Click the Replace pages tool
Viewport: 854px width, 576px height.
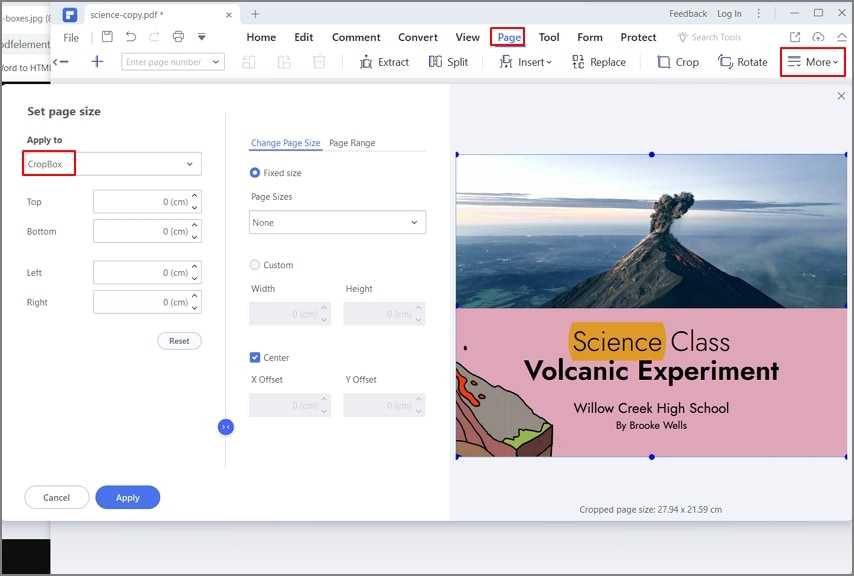click(599, 62)
